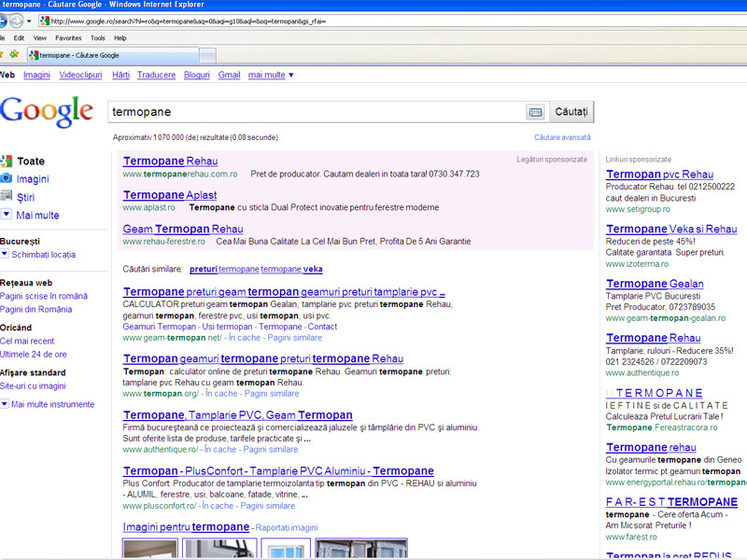The width and height of the screenshot is (747, 560).
Task: Click the Google logo
Action: point(46,112)
